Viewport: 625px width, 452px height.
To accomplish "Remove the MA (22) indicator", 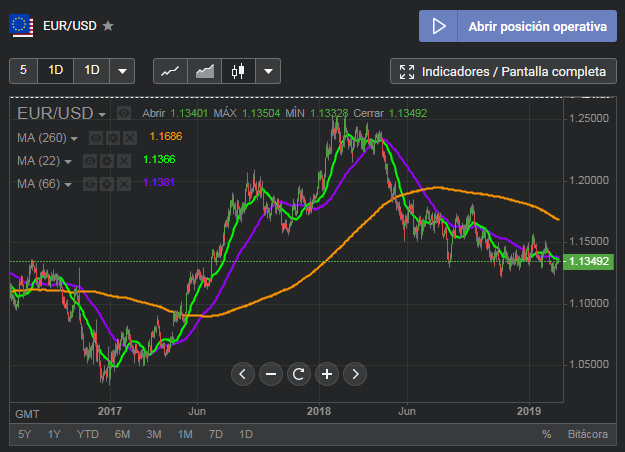I will pyautogui.click(x=124, y=161).
